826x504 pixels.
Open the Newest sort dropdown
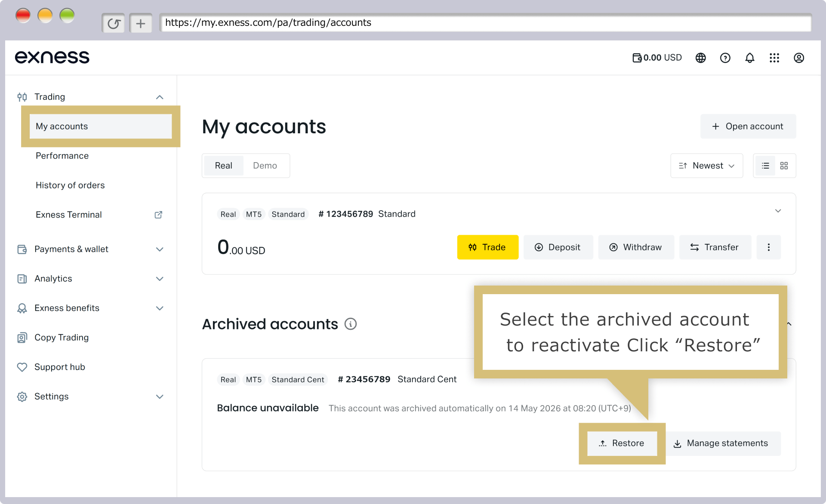click(x=707, y=166)
